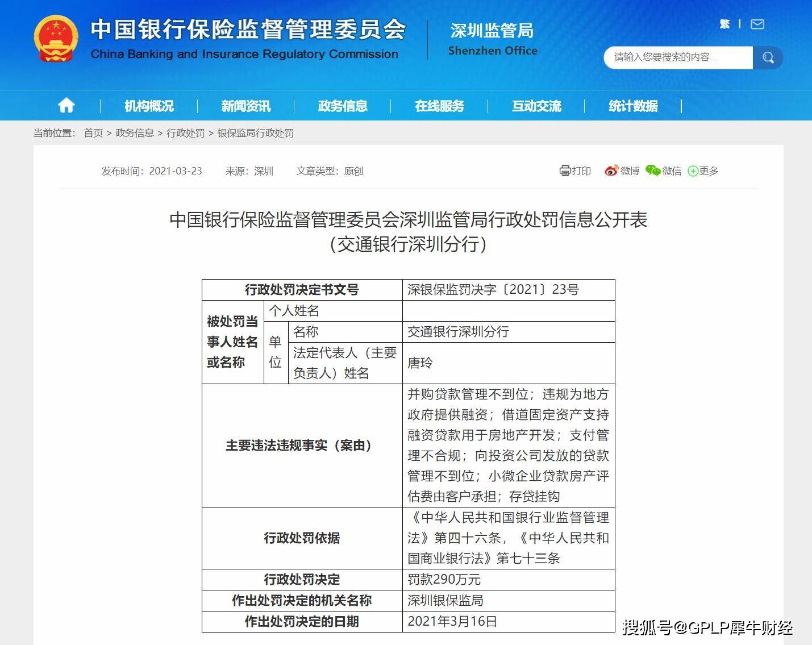This screenshot has height=645, width=812.
Task: Open 互动交流 navigation item
Action: [x=536, y=106]
